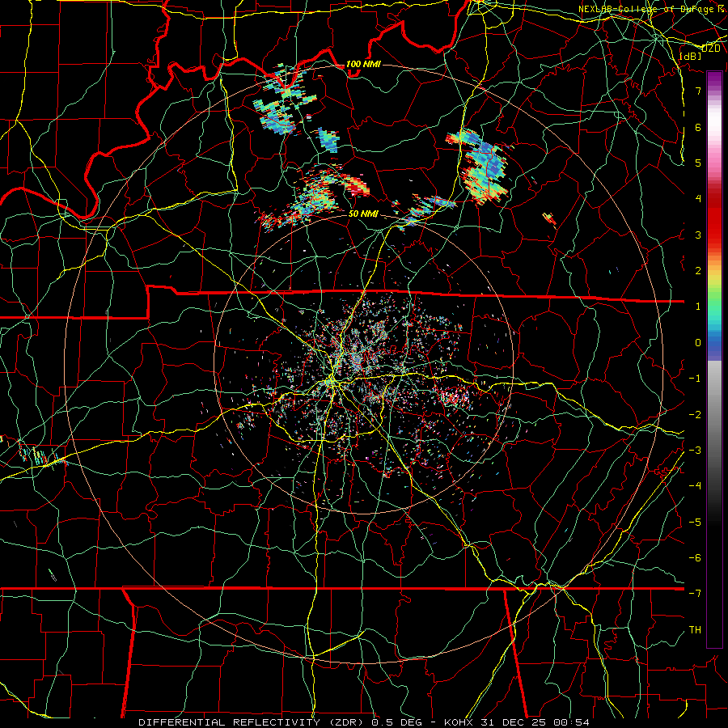Image resolution: width=728 pixels, height=728 pixels.
Task: Click the -7 tick label on scale
Action: tap(695, 594)
